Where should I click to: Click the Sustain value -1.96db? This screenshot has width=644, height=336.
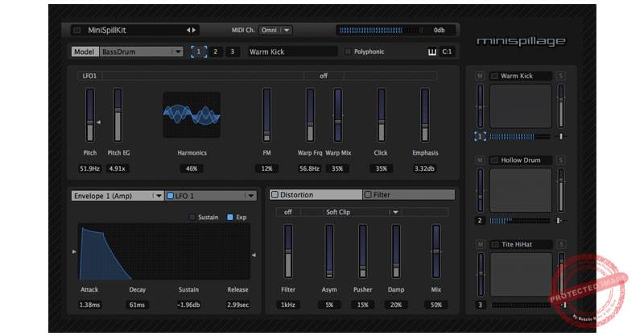coord(188,305)
